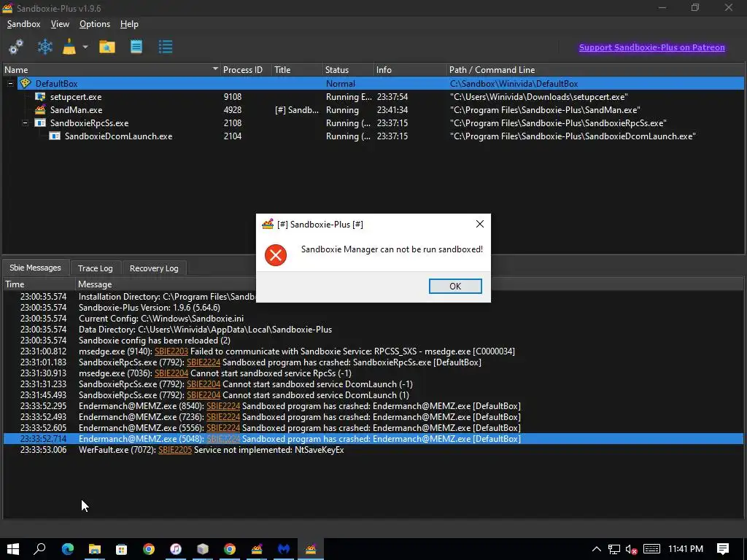This screenshot has height=560, width=747.
Task: Sort by the Name column header
Action: 111,69
